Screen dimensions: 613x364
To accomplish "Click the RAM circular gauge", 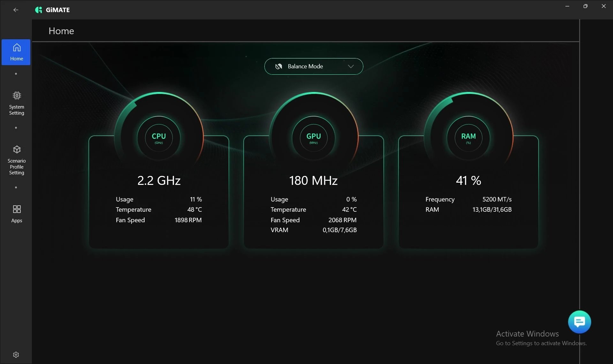I will click(468, 138).
